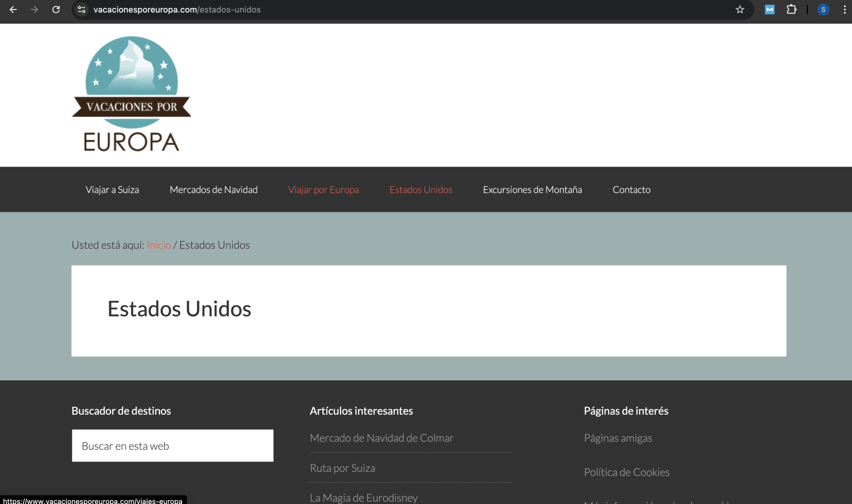Open the Ruta por Suiza article

pyautogui.click(x=342, y=468)
